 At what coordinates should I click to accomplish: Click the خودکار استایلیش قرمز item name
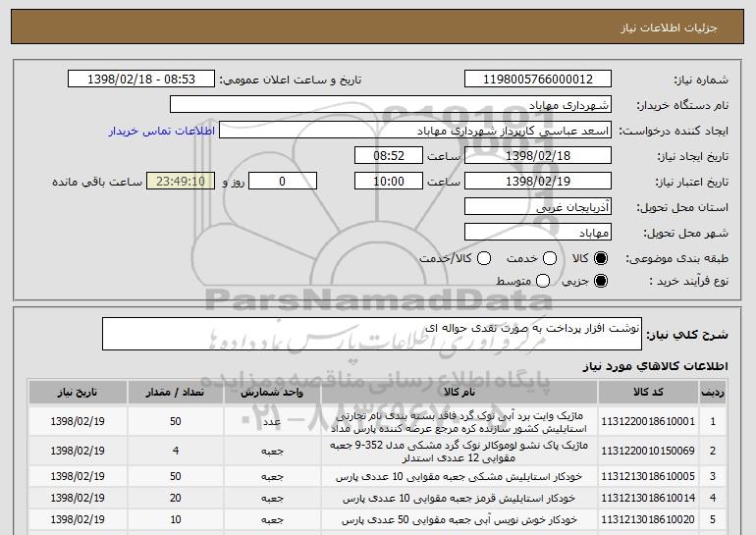459,499
